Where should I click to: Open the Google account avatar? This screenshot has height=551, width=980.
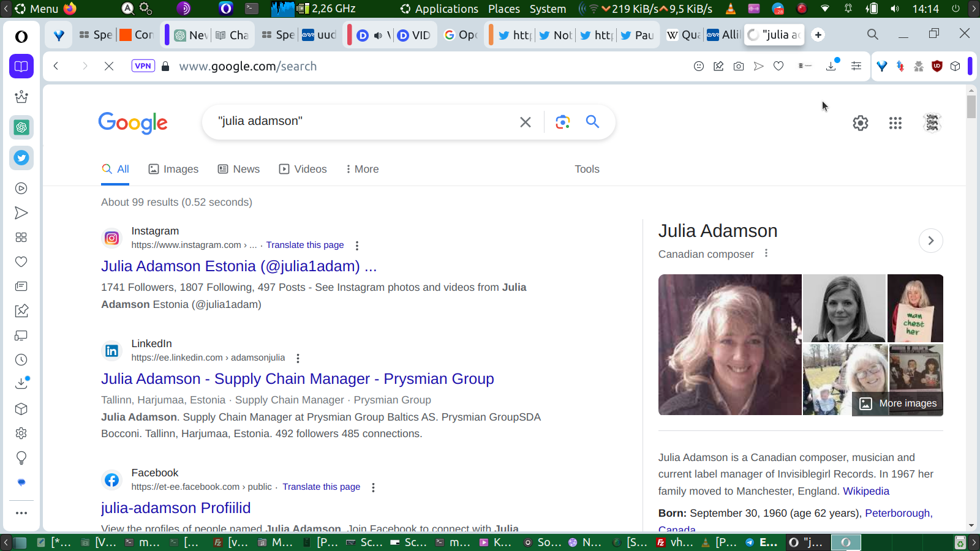coord(932,123)
